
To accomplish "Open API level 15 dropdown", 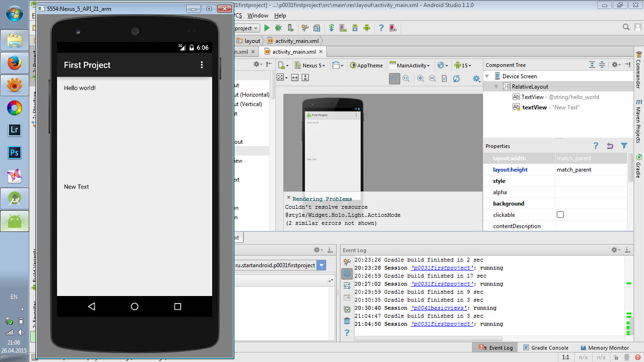I will tap(463, 66).
